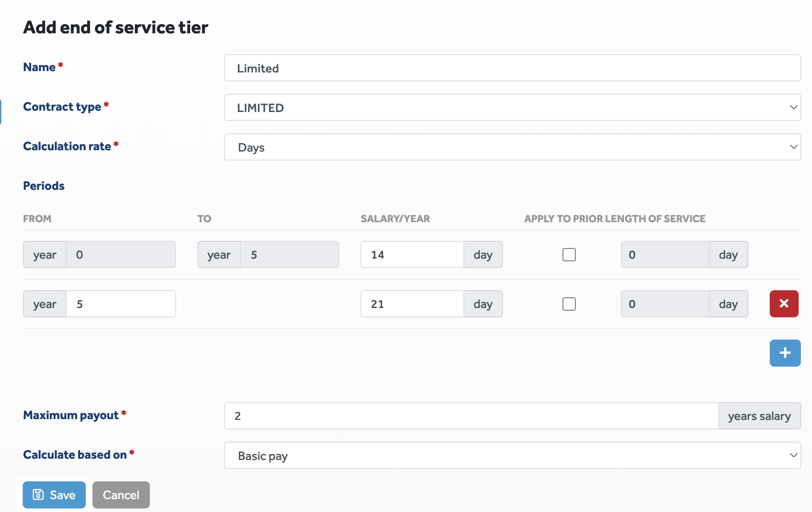Click the 'Add end of service tier' heading
The height and width of the screenshot is (512, 812).
click(116, 28)
